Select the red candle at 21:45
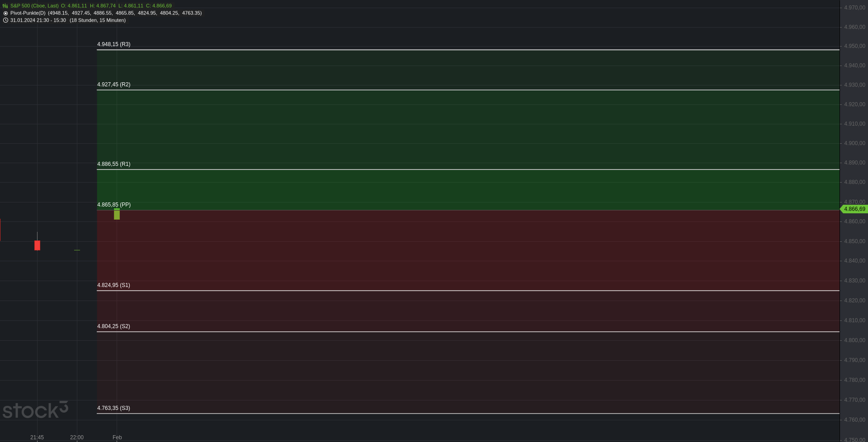 point(37,245)
